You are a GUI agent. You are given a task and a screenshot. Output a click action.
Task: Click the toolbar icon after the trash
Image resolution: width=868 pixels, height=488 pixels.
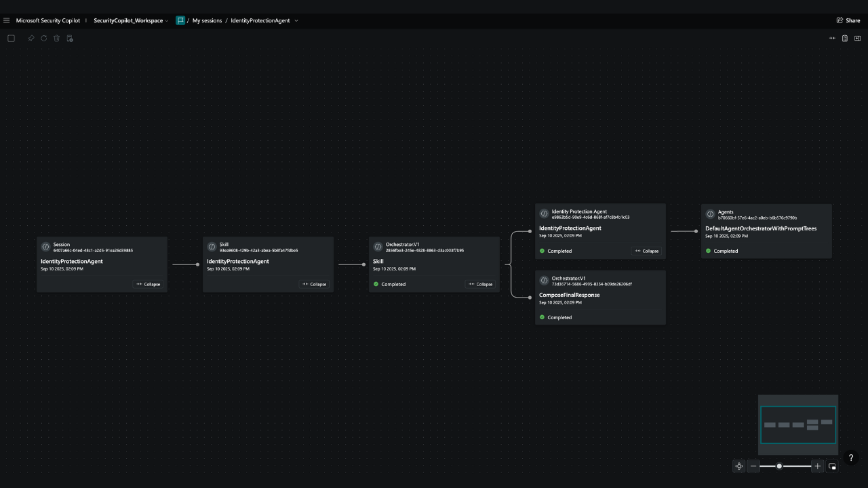(70, 39)
